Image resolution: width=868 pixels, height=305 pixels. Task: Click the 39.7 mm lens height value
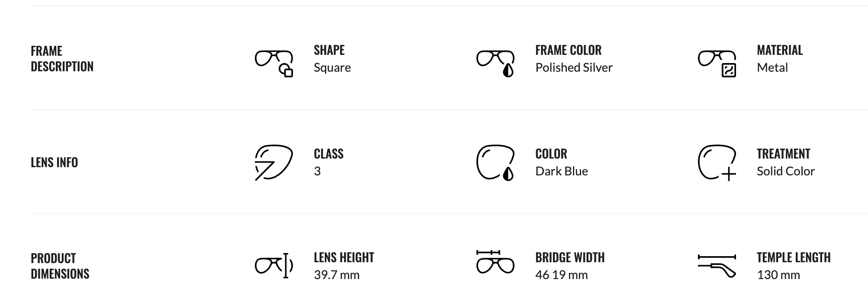[336, 275]
